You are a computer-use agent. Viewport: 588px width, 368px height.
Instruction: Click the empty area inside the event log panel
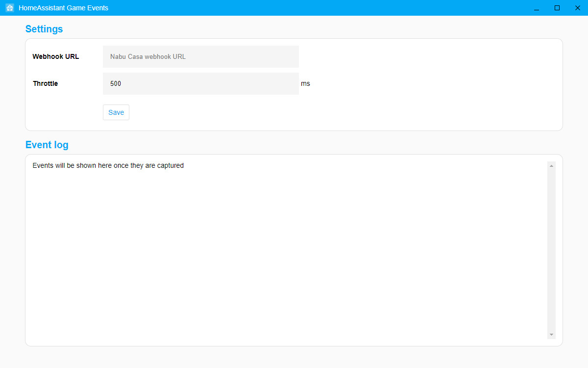pos(284,255)
